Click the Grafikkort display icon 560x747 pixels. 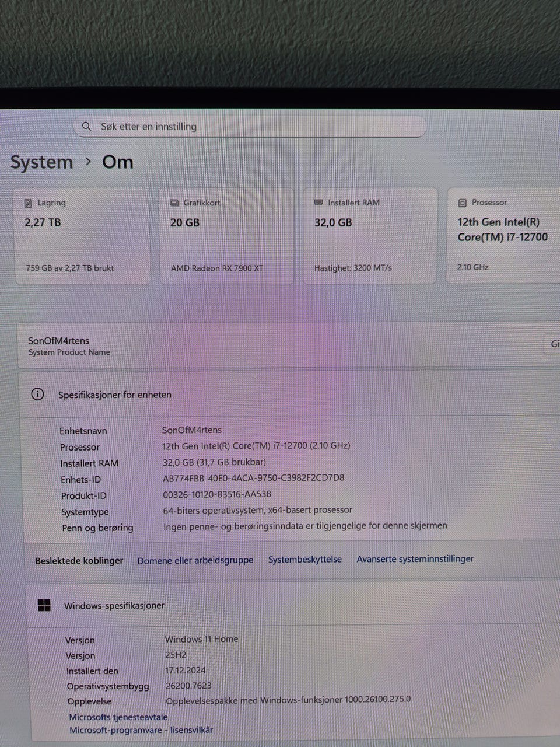[174, 203]
